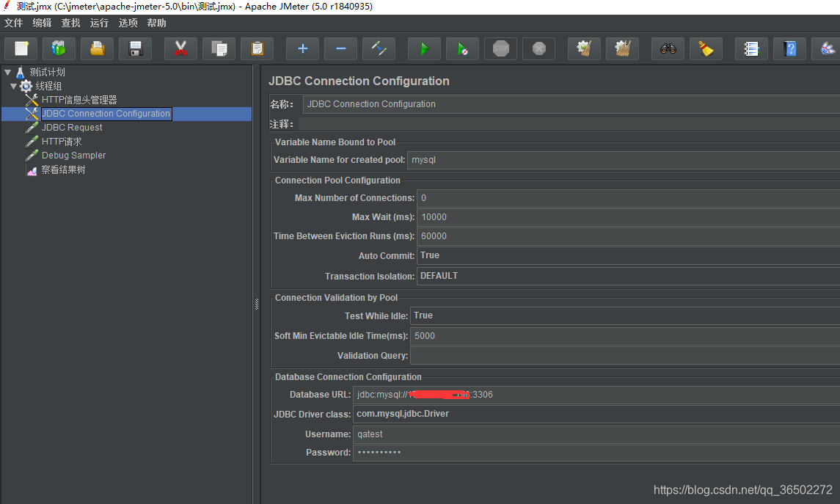Open Search with the binoculars icon
The width and height of the screenshot is (840, 504).
pyautogui.click(x=668, y=48)
